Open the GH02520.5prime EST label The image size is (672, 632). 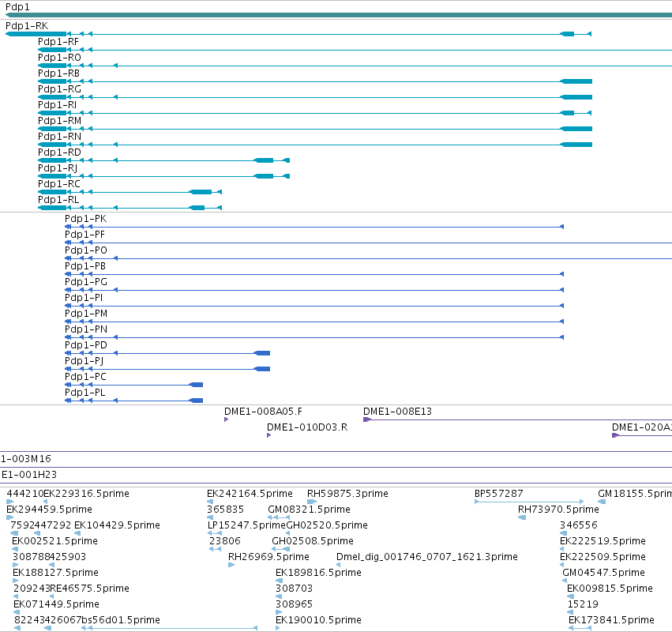pyautogui.click(x=327, y=525)
